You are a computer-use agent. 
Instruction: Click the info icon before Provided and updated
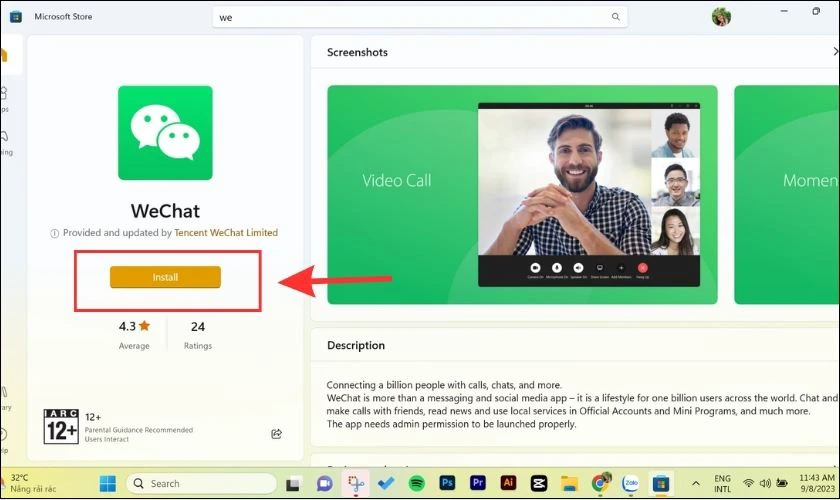54,233
